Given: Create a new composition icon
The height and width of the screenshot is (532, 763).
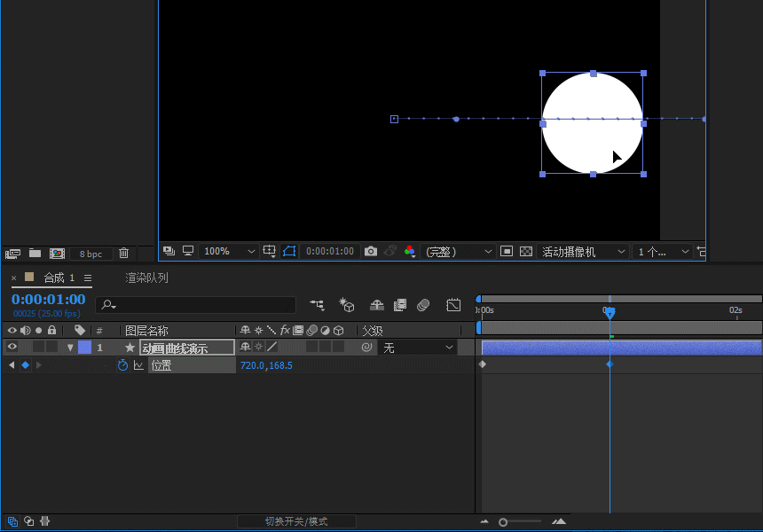Looking at the screenshot, I should tap(57, 254).
